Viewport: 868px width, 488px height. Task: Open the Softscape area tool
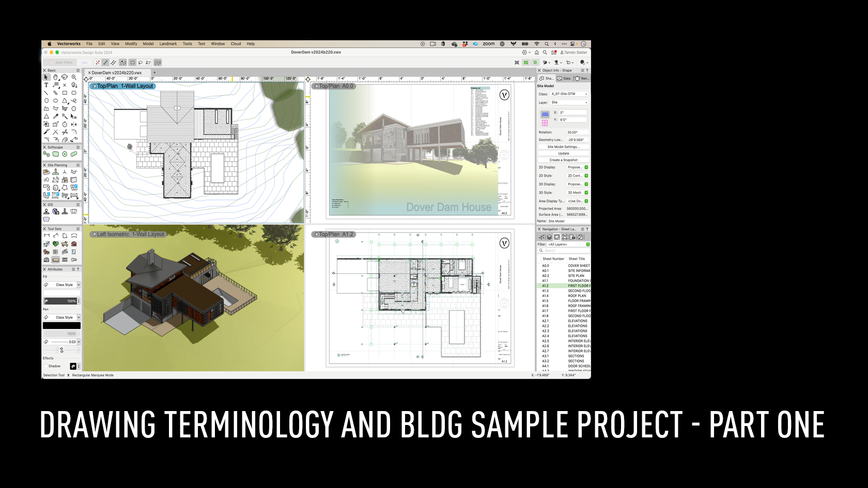point(54,154)
